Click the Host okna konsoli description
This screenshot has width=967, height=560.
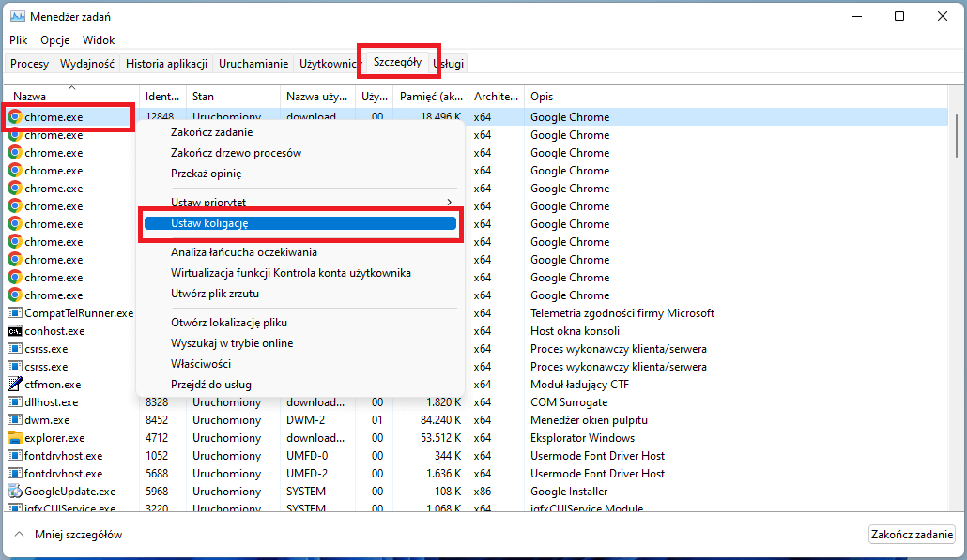click(x=575, y=331)
